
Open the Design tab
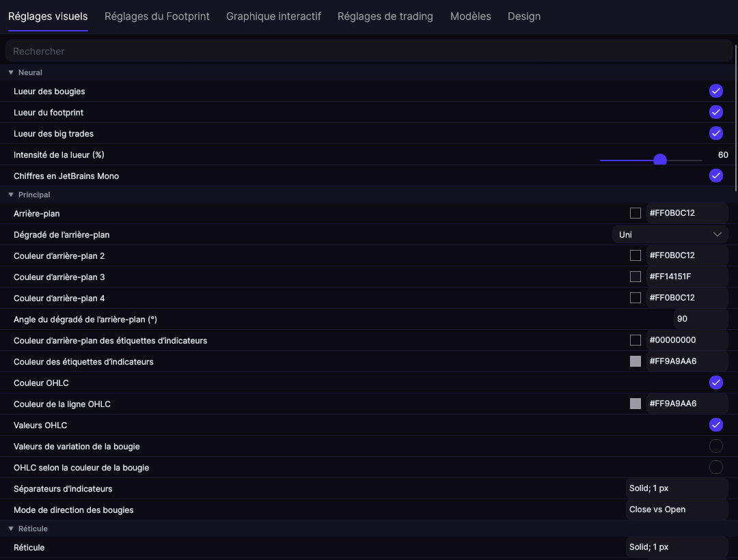524,16
